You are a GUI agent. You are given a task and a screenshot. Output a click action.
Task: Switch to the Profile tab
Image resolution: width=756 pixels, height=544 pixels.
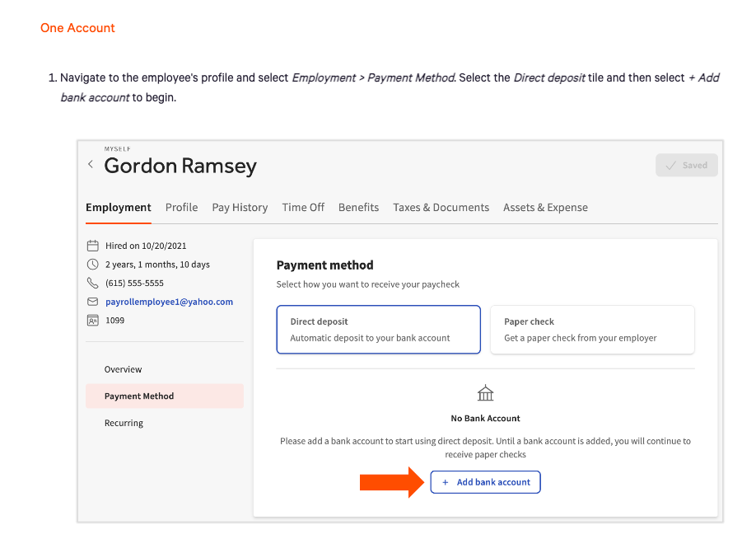[181, 208]
